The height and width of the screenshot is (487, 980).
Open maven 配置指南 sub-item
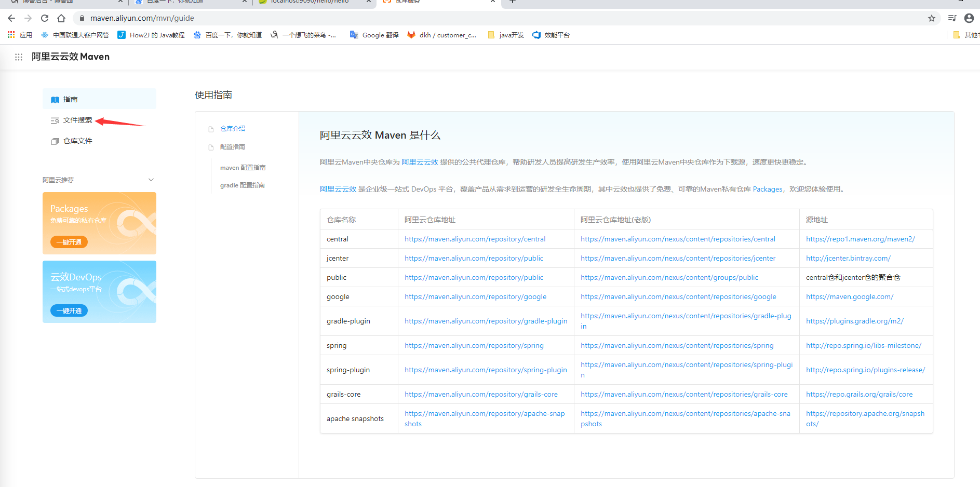[x=243, y=168]
